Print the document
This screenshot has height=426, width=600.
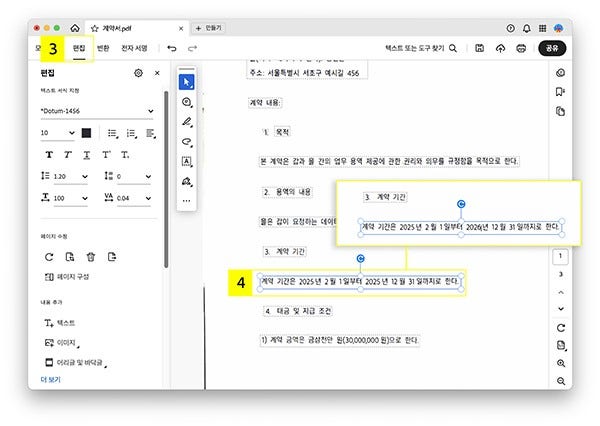point(521,48)
